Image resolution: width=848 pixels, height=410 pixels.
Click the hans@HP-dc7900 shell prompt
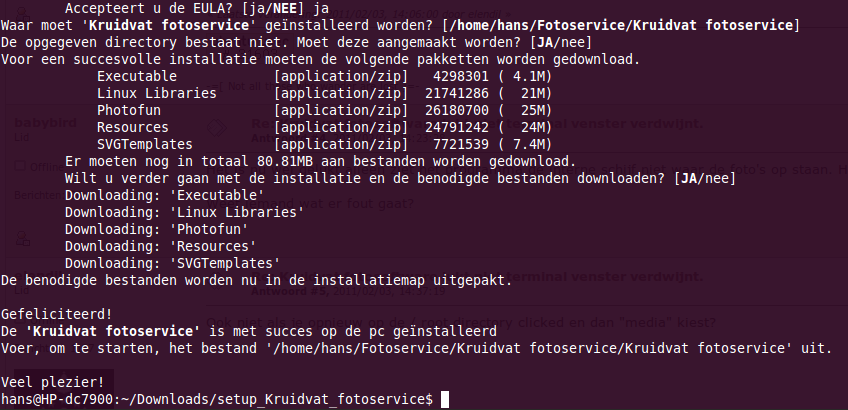217,400
